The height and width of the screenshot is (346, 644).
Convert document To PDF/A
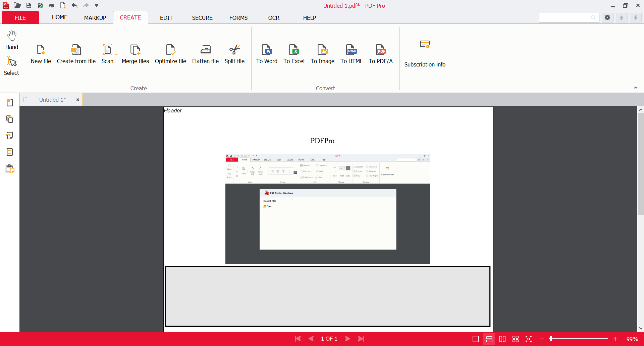(x=381, y=54)
